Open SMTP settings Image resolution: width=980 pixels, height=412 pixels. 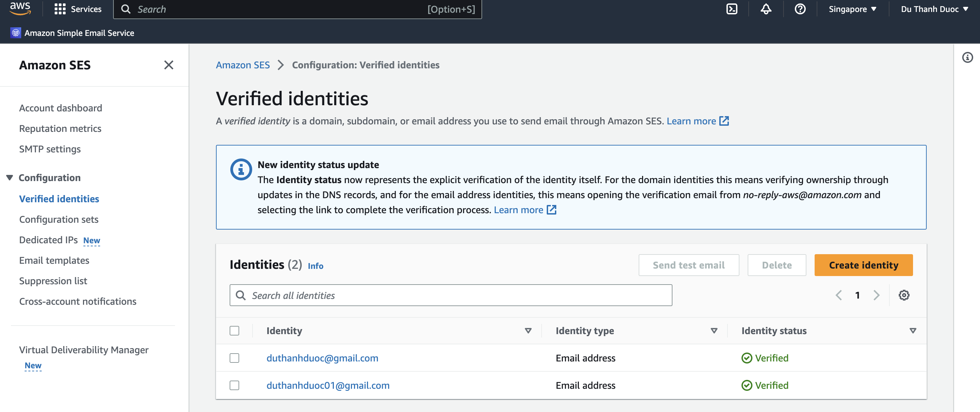click(x=50, y=149)
